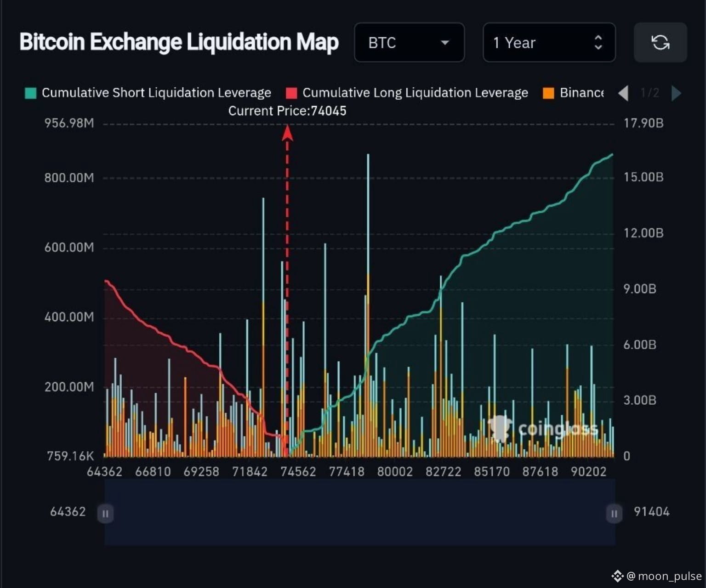Refresh the liquidation map data

660,43
